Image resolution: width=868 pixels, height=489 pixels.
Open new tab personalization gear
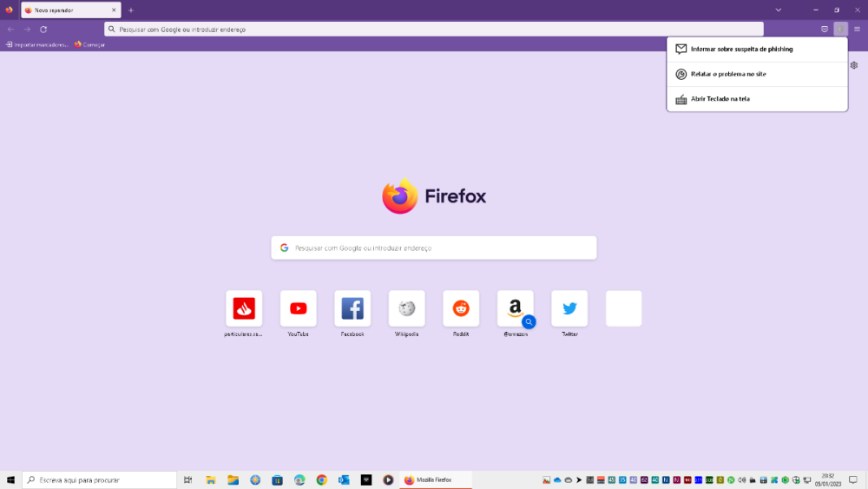(854, 65)
